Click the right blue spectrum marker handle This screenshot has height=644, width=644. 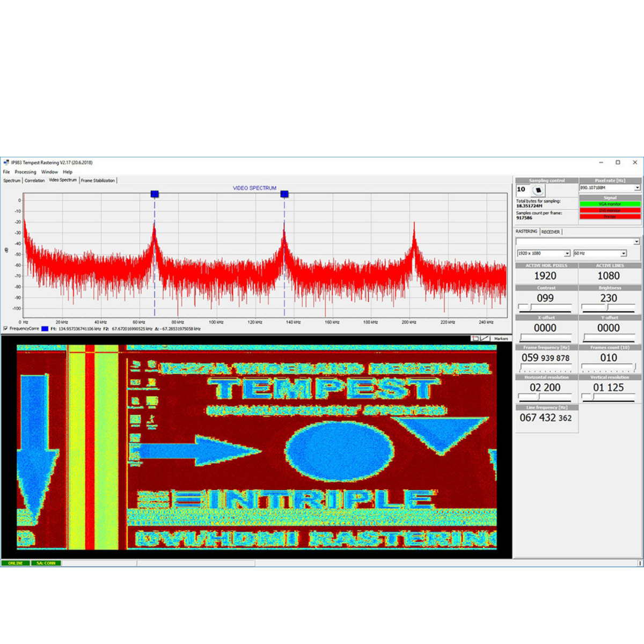284,194
